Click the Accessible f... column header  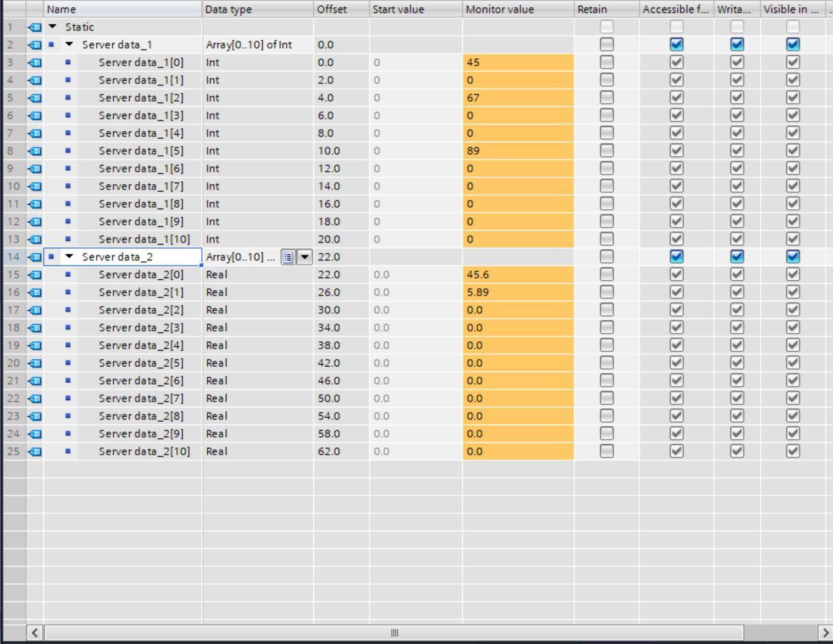point(677,9)
